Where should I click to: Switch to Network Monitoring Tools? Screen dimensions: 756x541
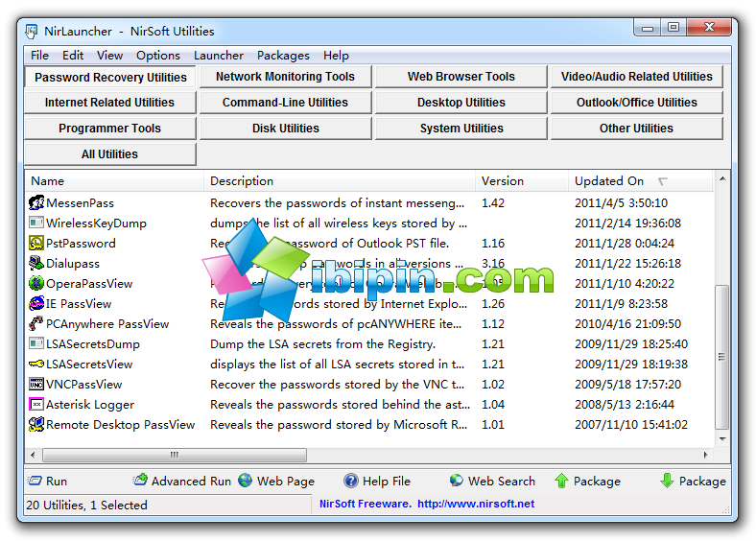click(x=286, y=77)
